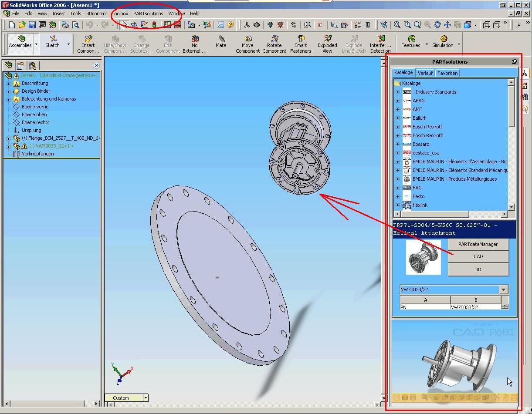Viewport: 532px width, 414px height.
Task: Open the 3Dcontrol menu
Action: coord(96,13)
